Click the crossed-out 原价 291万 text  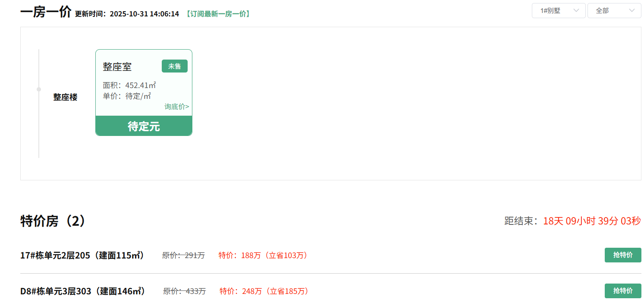183,256
